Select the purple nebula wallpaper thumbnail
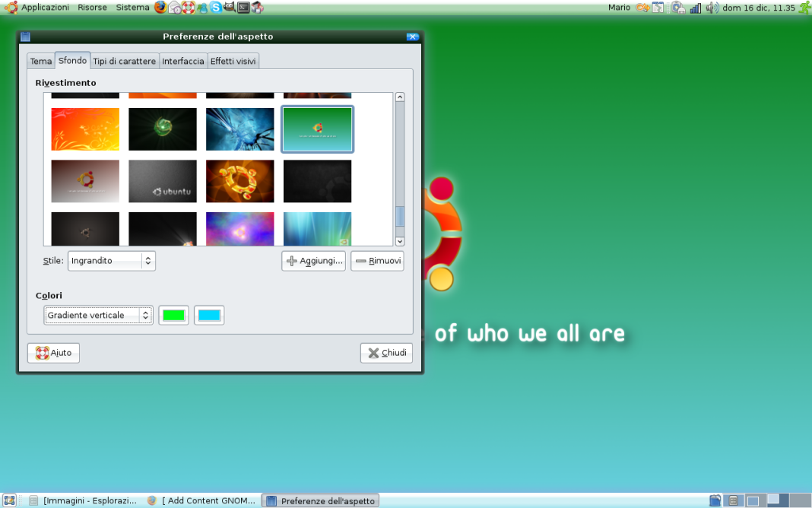The width and height of the screenshot is (812, 508). coord(239,228)
